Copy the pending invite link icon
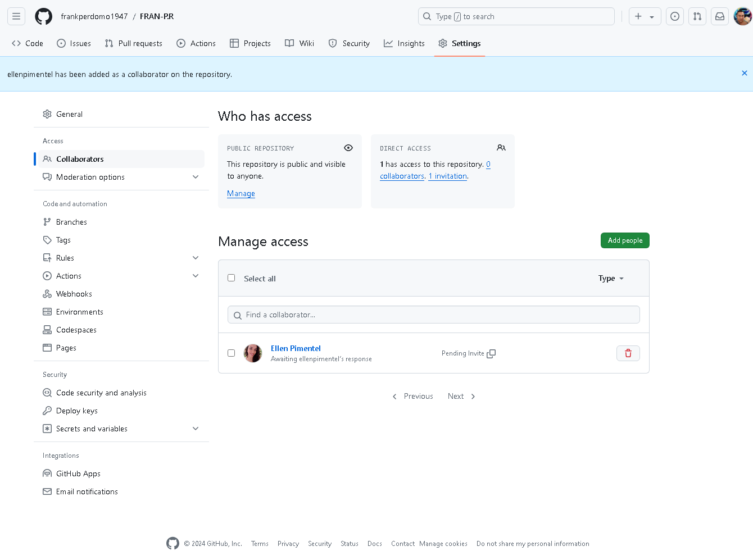The image size is (753, 560). (x=491, y=353)
